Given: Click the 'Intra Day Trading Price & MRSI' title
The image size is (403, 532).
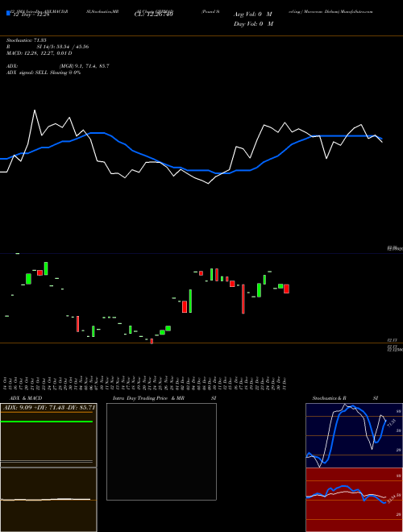Looking at the screenshot, I should click(x=164, y=398).
